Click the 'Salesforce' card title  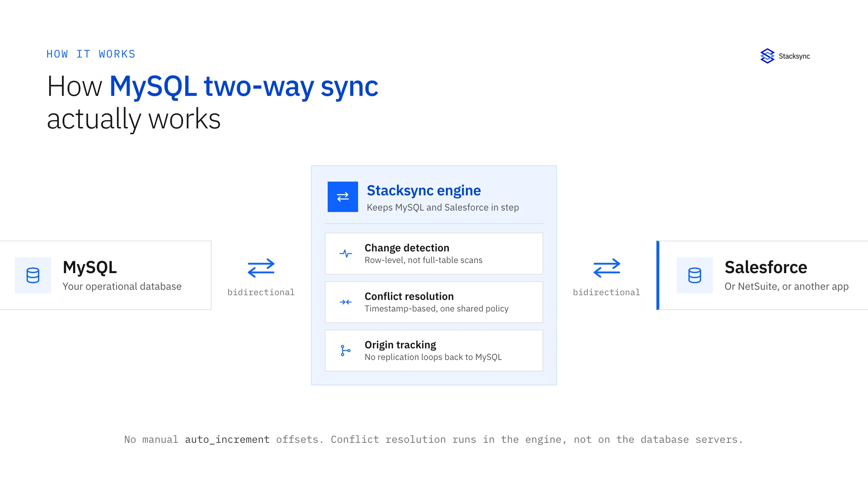(x=766, y=267)
